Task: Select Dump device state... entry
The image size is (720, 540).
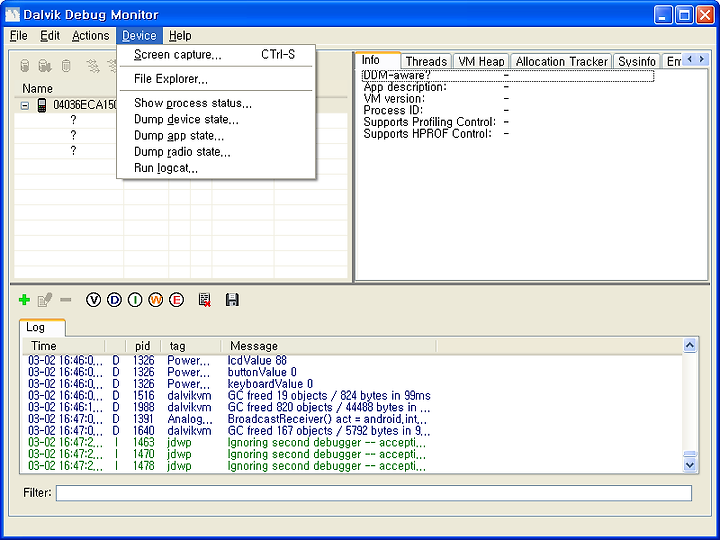Action: [x=216, y=119]
